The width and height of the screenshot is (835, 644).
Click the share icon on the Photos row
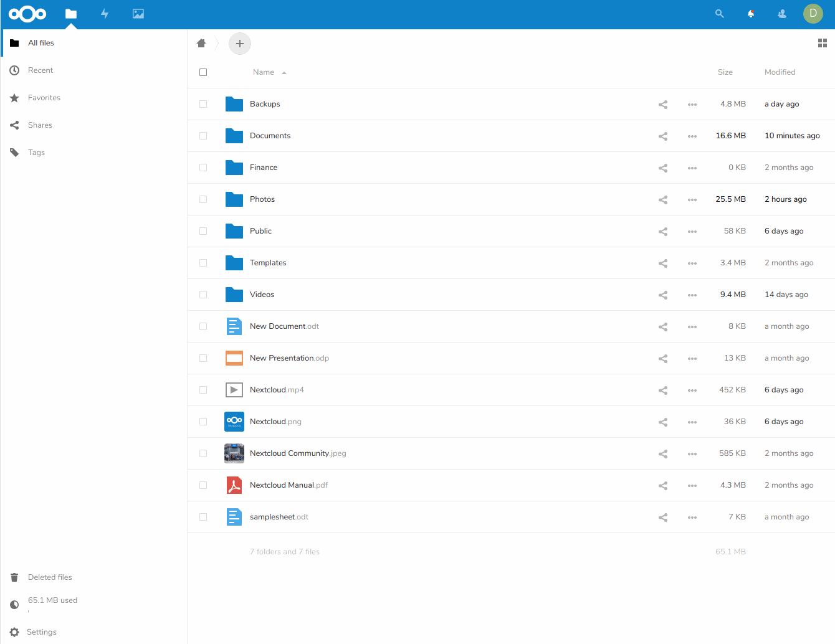662,199
